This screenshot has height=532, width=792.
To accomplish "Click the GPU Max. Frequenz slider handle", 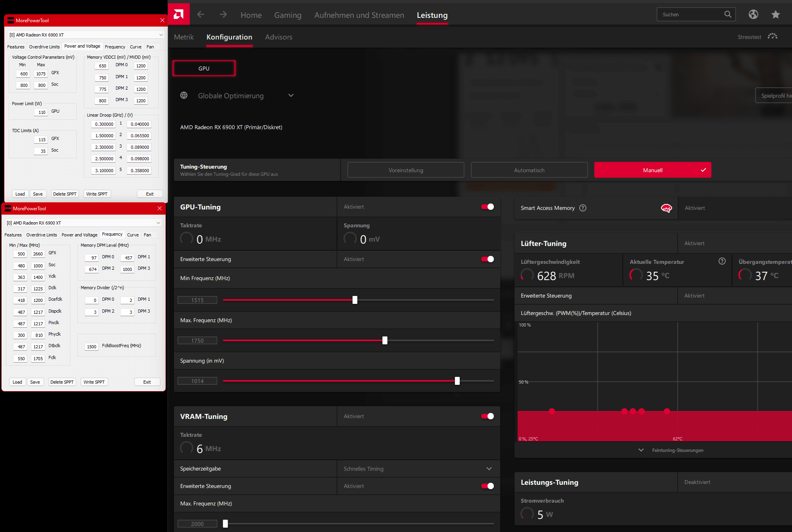I will [385, 340].
